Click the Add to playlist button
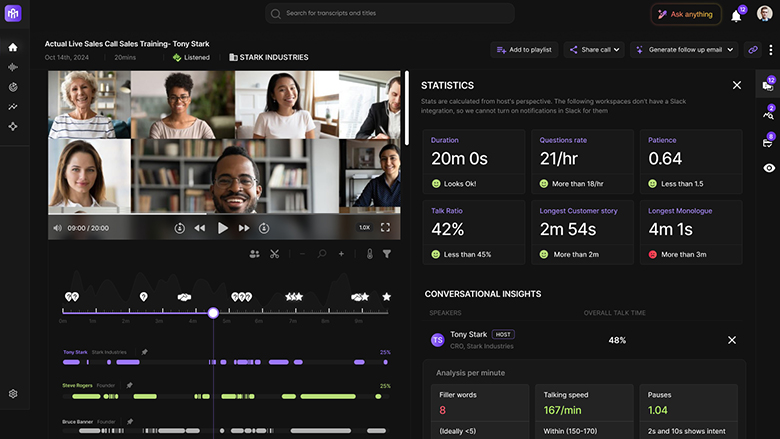This screenshot has height=439, width=780. [x=525, y=49]
